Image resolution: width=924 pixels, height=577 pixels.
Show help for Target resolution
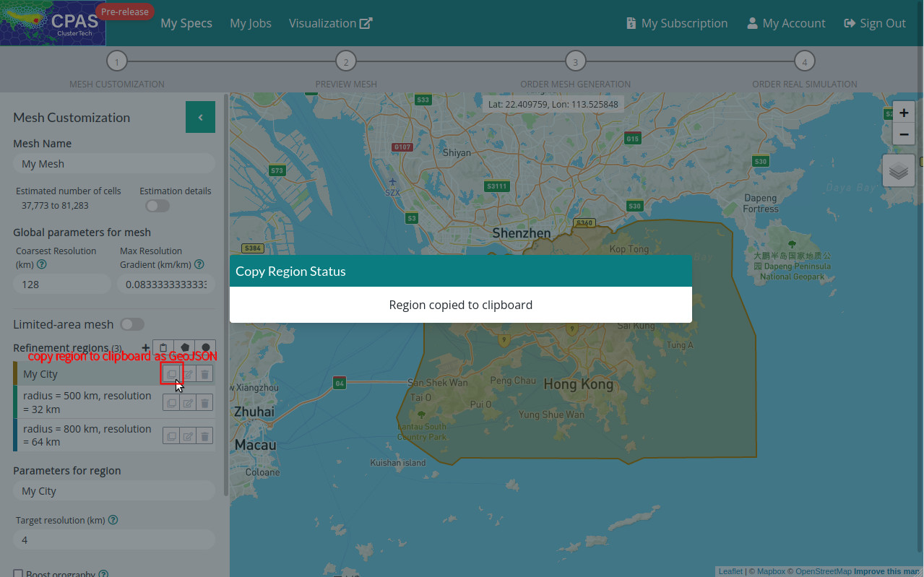pos(113,520)
